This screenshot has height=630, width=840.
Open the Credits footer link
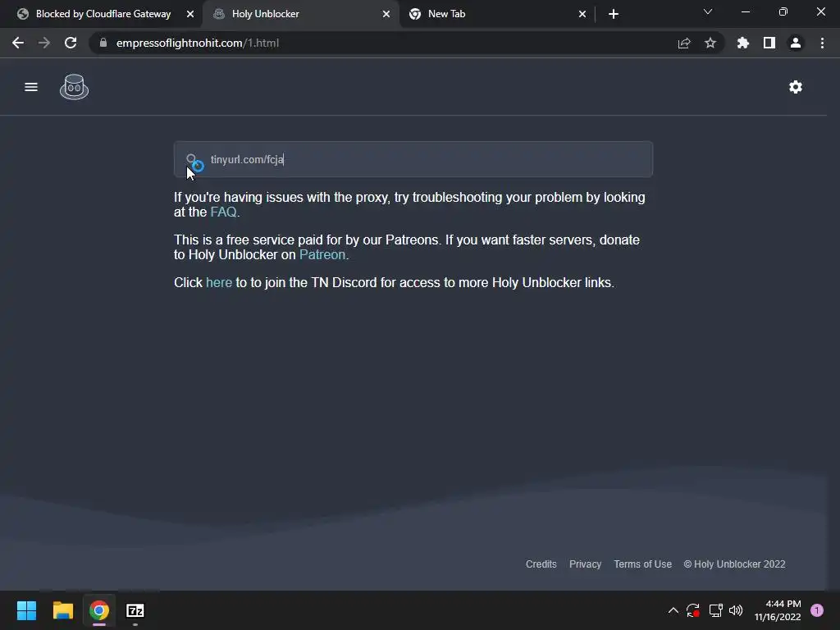coord(541,564)
